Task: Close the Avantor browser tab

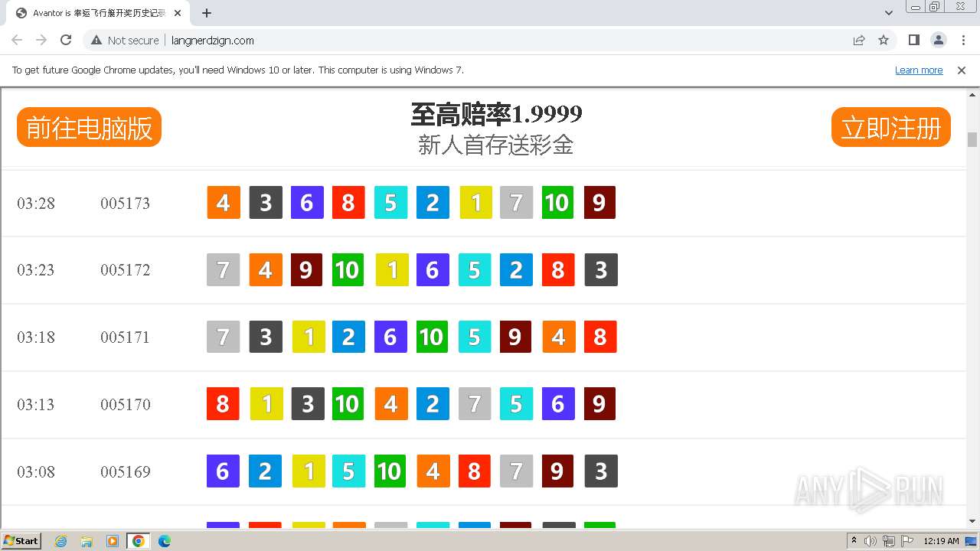Action: [x=178, y=13]
